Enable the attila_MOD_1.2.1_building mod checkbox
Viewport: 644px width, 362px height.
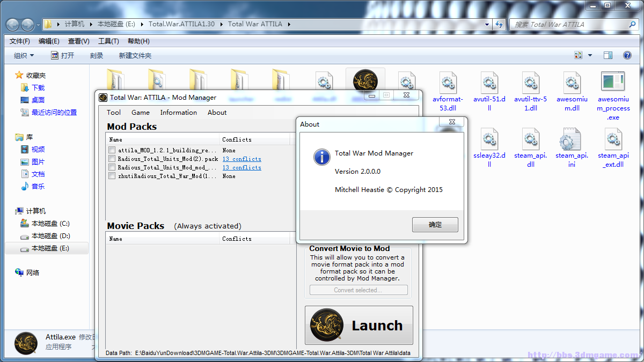[112, 150]
